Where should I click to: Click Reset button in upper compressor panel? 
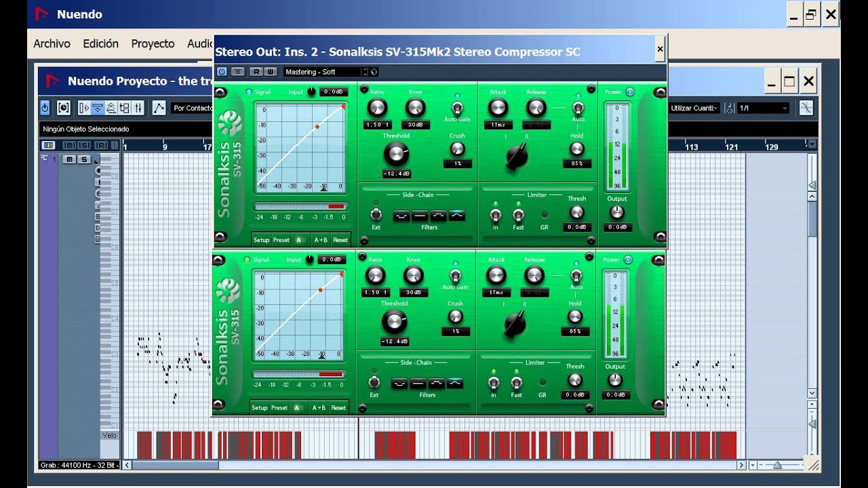(x=340, y=240)
